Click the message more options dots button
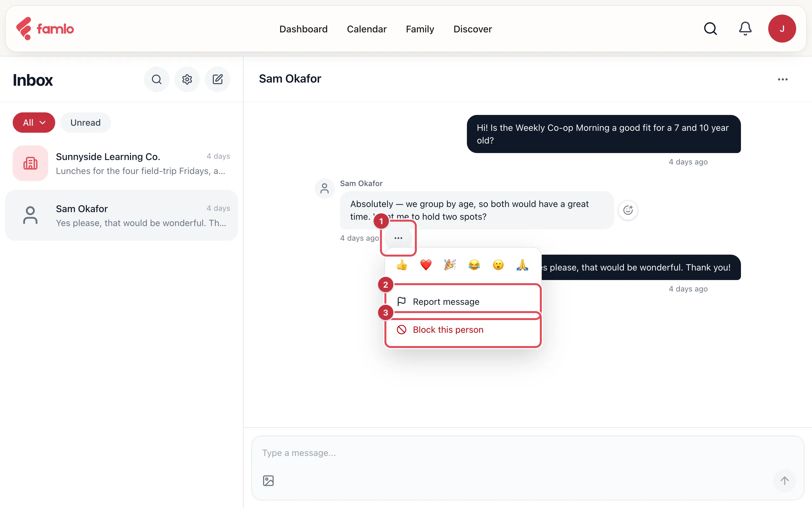The height and width of the screenshot is (508, 812). pyautogui.click(x=398, y=238)
